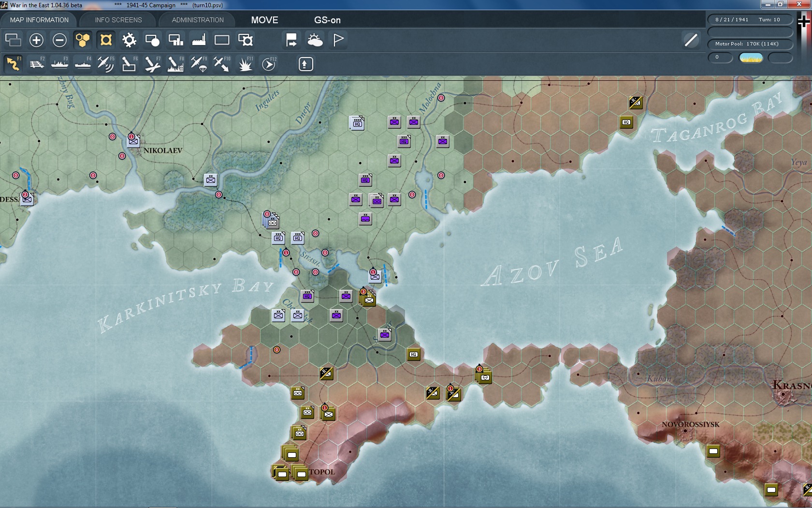Click the date and Turn 10 display
Viewport: 812px width, 508px height.
click(750, 19)
